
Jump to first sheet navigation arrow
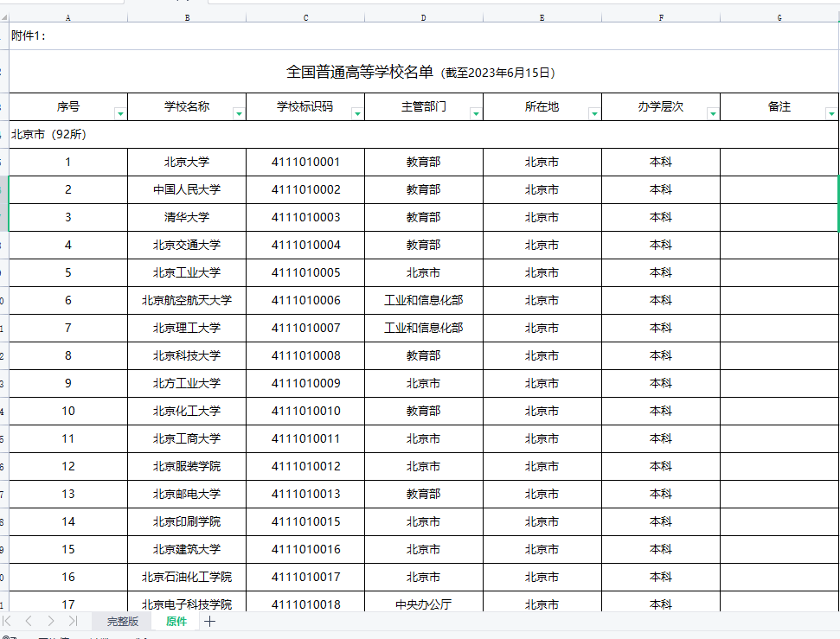[7, 621]
